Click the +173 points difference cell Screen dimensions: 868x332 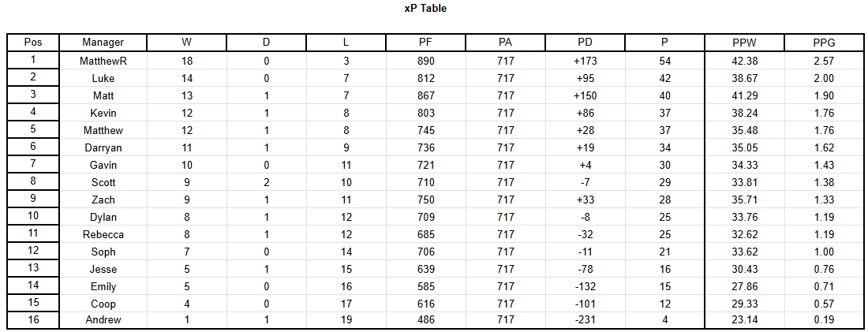tap(586, 61)
